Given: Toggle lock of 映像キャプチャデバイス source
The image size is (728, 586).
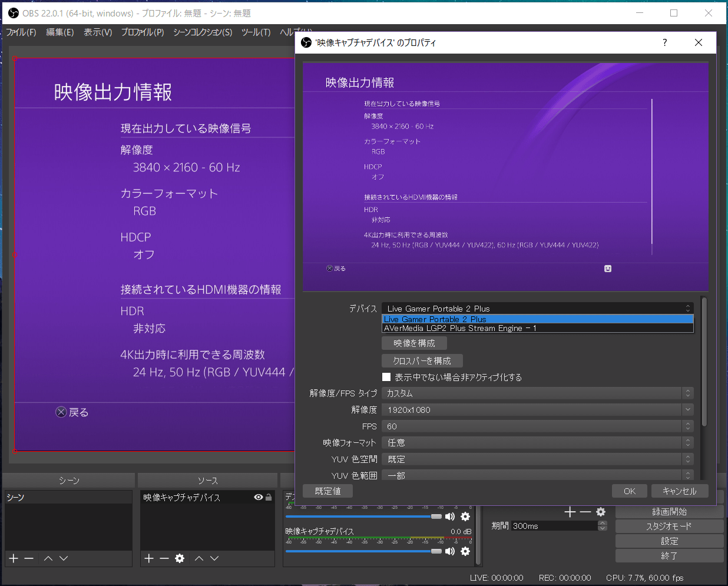Looking at the screenshot, I should [x=269, y=497].
